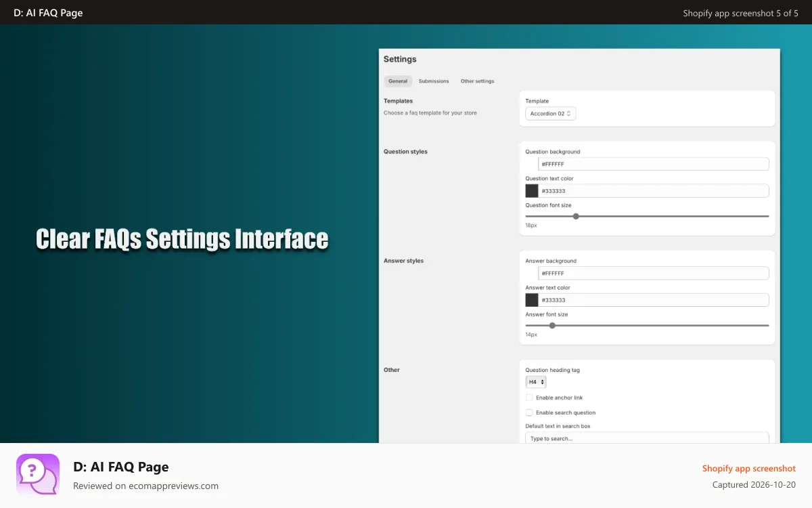The height and width of the screenshot is (508, 812).
Task: Click the 'Default text in search box' label
Action: [558, 426]
